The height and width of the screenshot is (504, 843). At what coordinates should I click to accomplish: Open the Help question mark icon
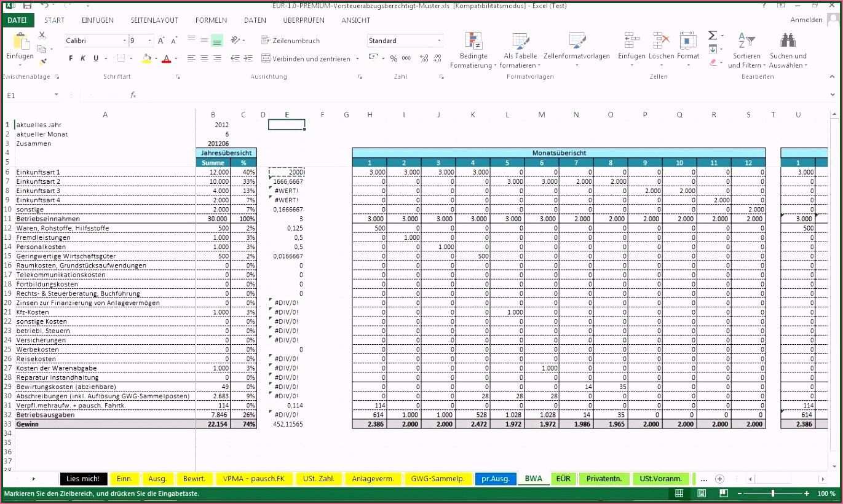(764, 5)
